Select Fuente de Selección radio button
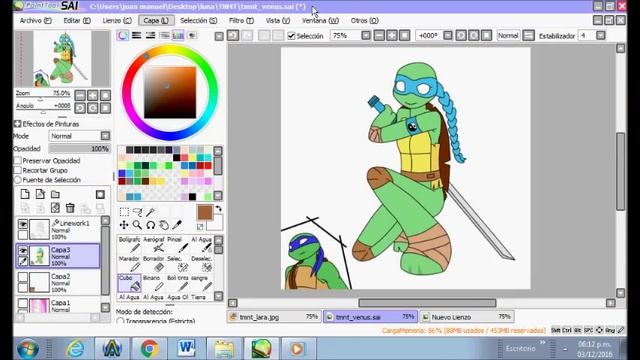The height and width of the screenshot is (360, 640). [18, 180]
